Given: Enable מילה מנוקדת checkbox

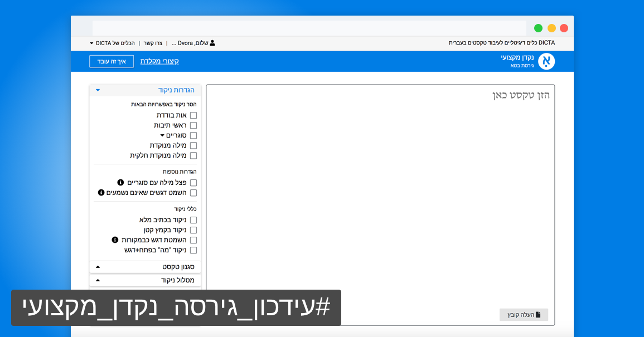Looking at the screenshot, I should [193, 145].
